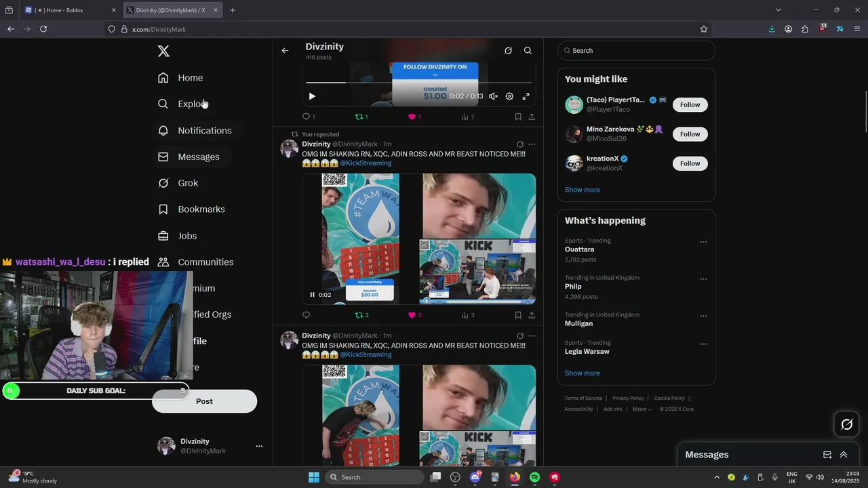Click the floating Grok button
This screenshot has height=488, width=868.
847,425
